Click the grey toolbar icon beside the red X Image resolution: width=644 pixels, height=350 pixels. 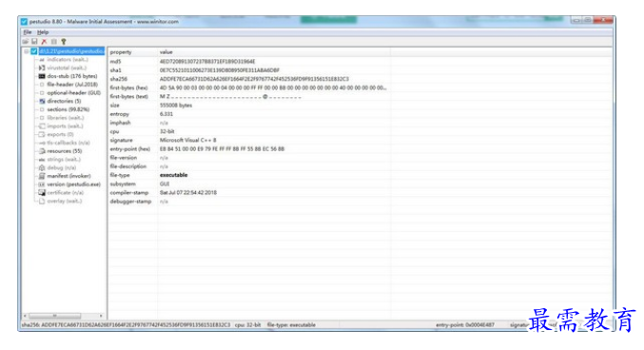tap(54, 42)
